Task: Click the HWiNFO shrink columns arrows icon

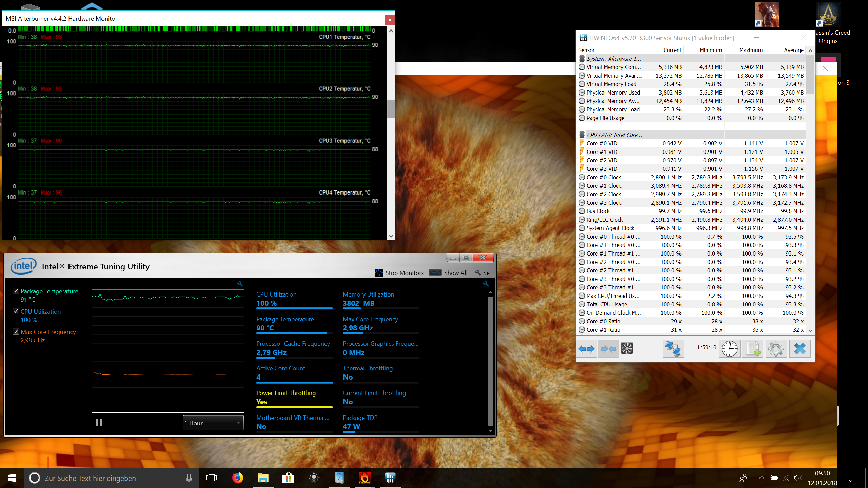Action: 608,348
